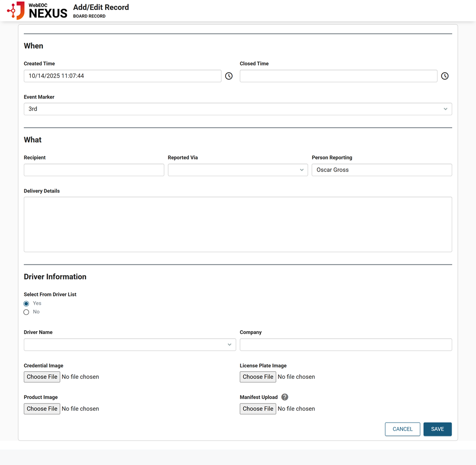This screenshot has height=465, width=476.
Task: Select No for Select From Driver List
Action: (x=26, y=312)
